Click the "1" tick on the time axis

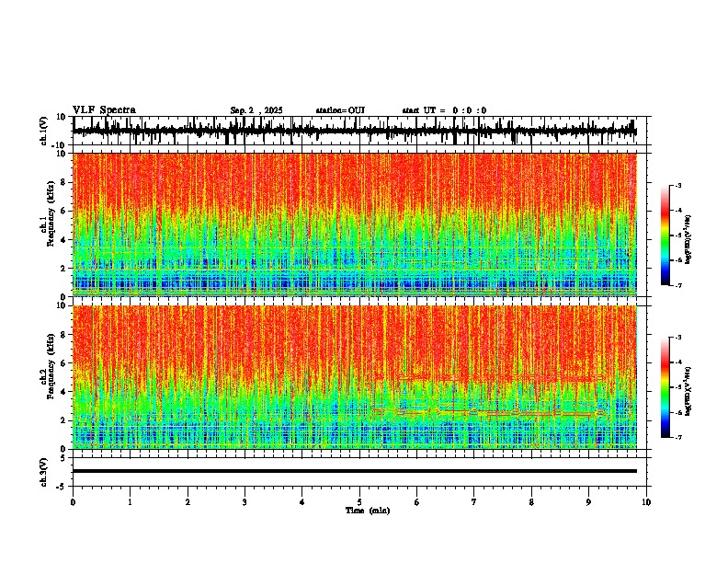130,502
